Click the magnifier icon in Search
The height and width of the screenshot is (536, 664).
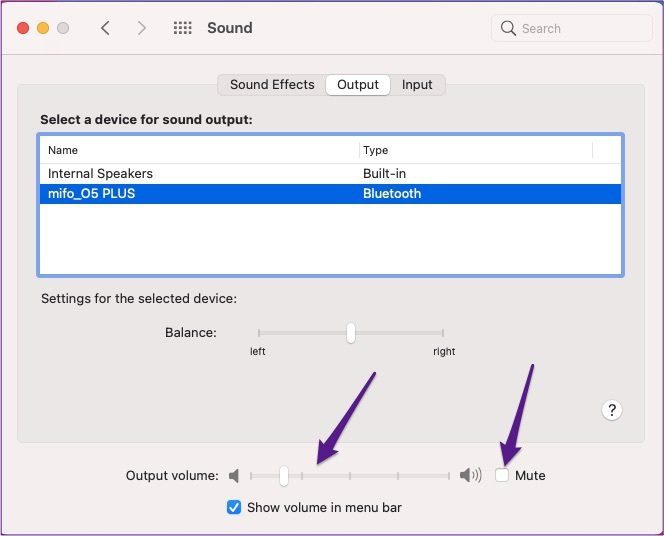[508, 28]
